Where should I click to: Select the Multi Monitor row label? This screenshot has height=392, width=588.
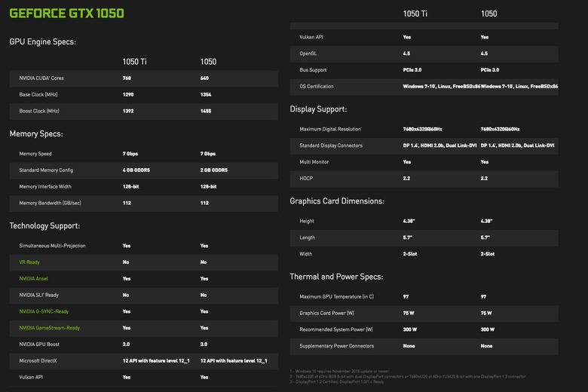coord(314,162)
